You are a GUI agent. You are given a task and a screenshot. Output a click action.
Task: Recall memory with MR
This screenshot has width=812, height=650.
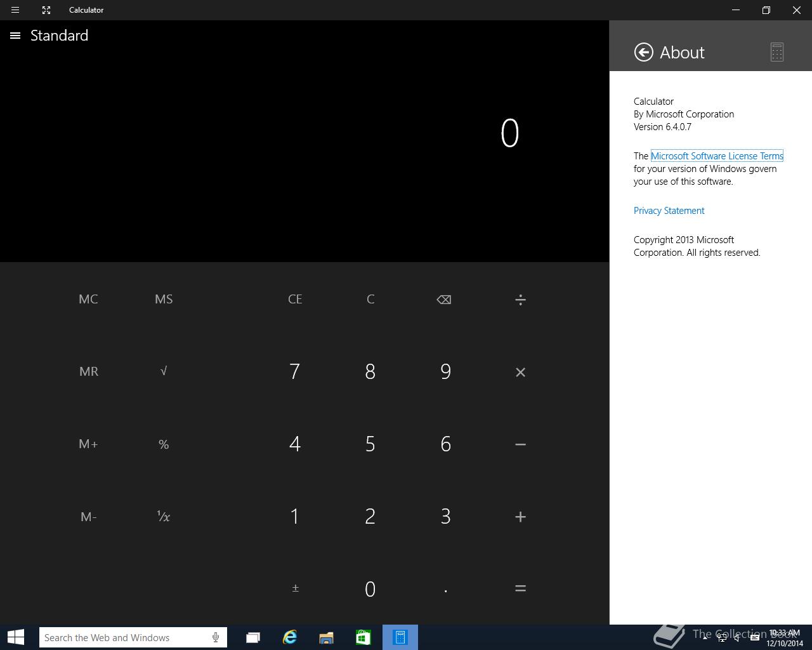[x=88, y=371]
